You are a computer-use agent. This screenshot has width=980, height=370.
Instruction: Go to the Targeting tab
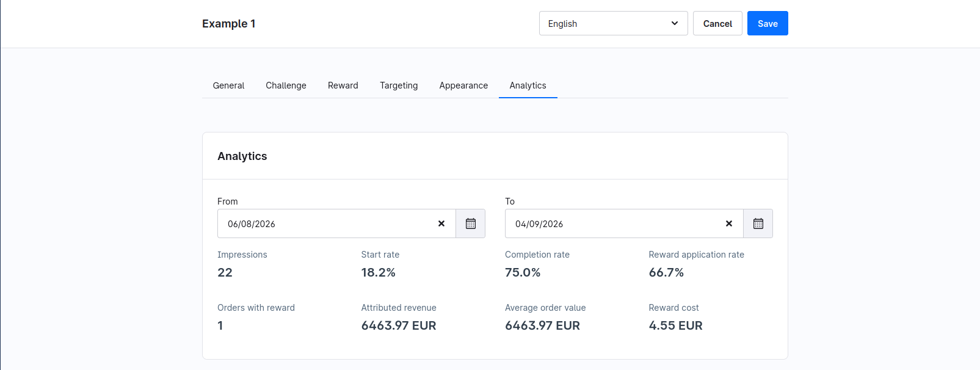(x=399, y=85)
